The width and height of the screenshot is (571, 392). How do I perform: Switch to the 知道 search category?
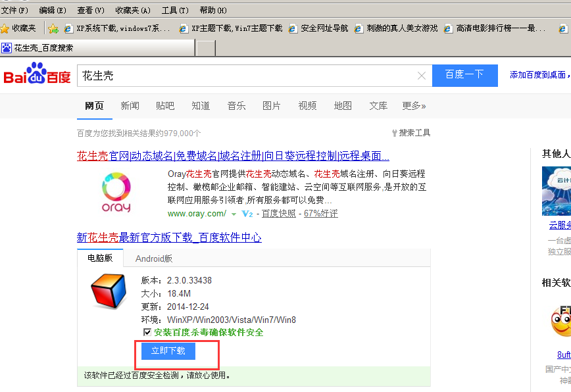pyautogui.click(x=201, y=106)
